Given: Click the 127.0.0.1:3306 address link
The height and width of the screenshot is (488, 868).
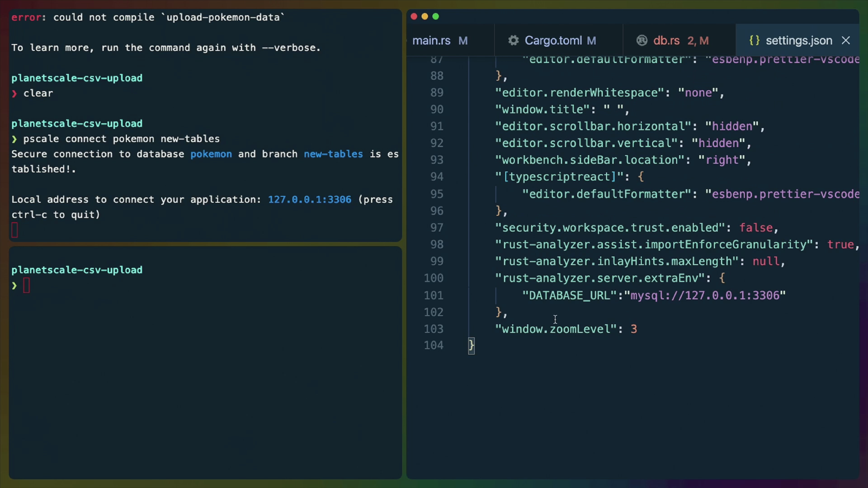Looking at the screenshot, I should 309,199.
